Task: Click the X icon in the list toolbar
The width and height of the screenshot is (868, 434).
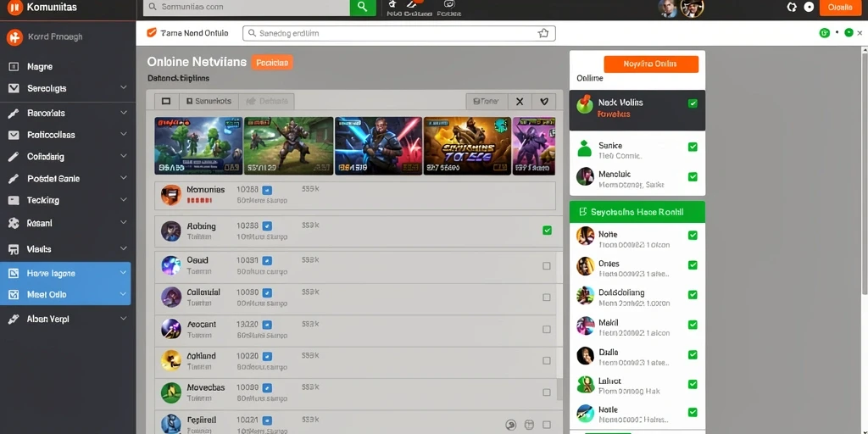Action: pos(520,102)
